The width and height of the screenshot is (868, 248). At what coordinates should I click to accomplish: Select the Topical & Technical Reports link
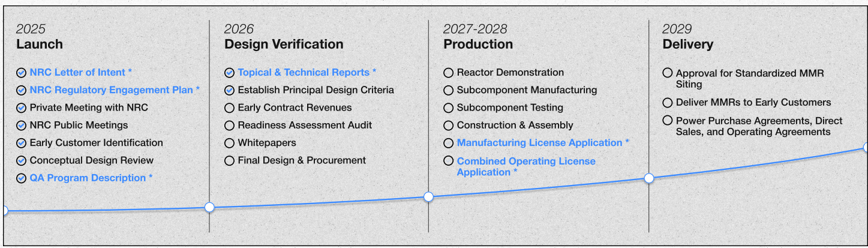coord(307,73)
